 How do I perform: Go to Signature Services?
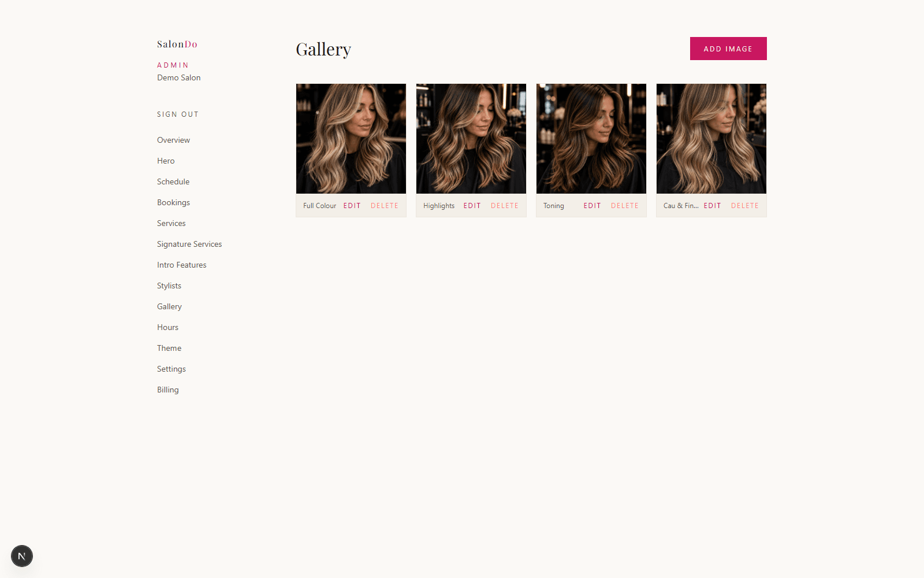[x=189, y=244]
